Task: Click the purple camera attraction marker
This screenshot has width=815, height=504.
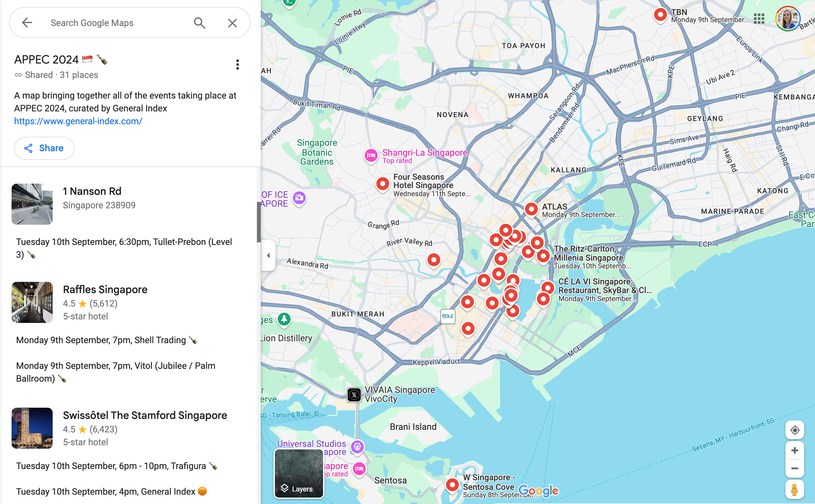Action: (299, 198)
